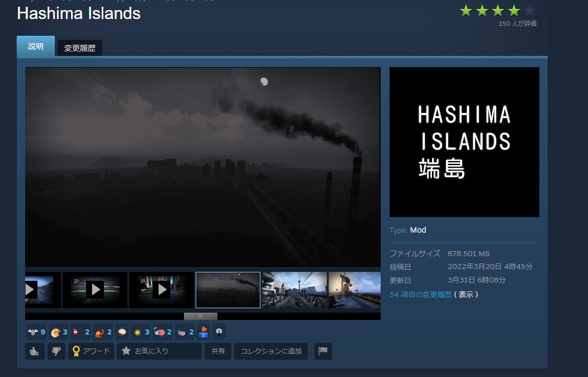
Task: Click the winged medal award with 9
Action: point(36,332)
